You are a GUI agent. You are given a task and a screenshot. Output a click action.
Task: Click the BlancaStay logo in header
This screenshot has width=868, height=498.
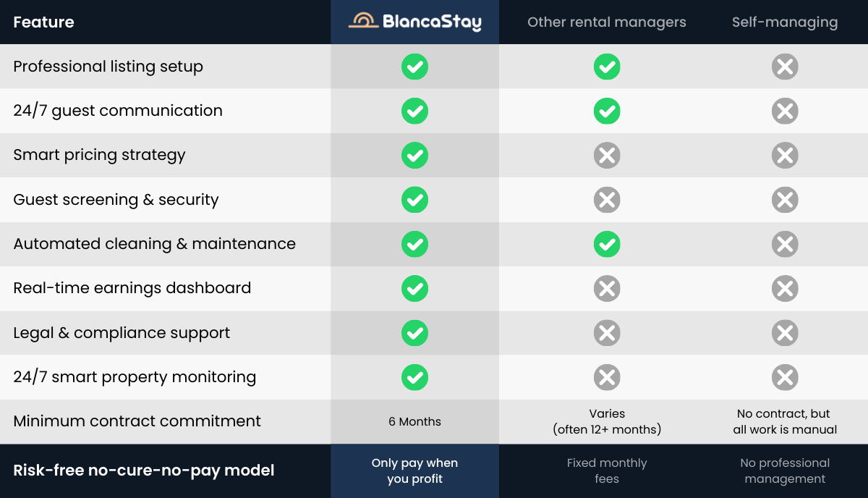414,22
